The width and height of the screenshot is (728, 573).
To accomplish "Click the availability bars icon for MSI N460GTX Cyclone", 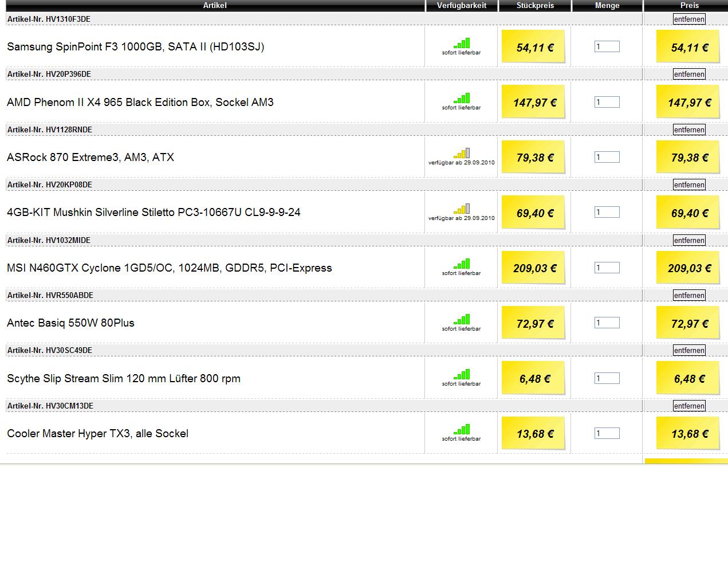I will click(x=462, y=264).
